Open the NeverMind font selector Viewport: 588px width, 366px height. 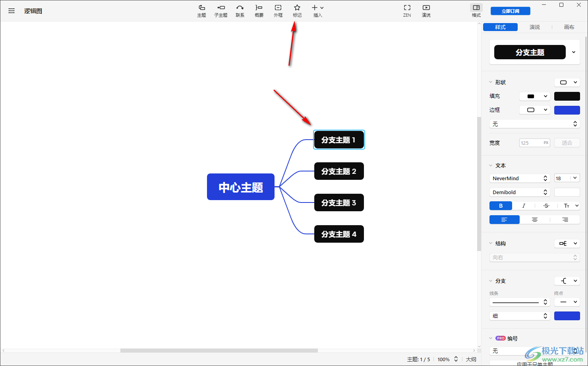pos(520,178)
